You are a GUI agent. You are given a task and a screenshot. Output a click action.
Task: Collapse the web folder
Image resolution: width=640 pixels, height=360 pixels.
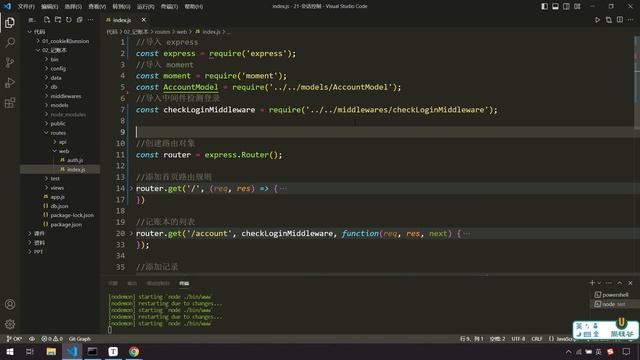pos(64,151)
